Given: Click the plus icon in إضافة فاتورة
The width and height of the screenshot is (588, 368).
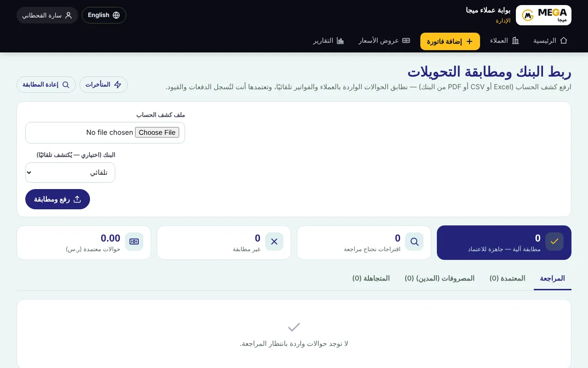Looking at the screenshot, I should pyautogui.click(x=469, y=41).
